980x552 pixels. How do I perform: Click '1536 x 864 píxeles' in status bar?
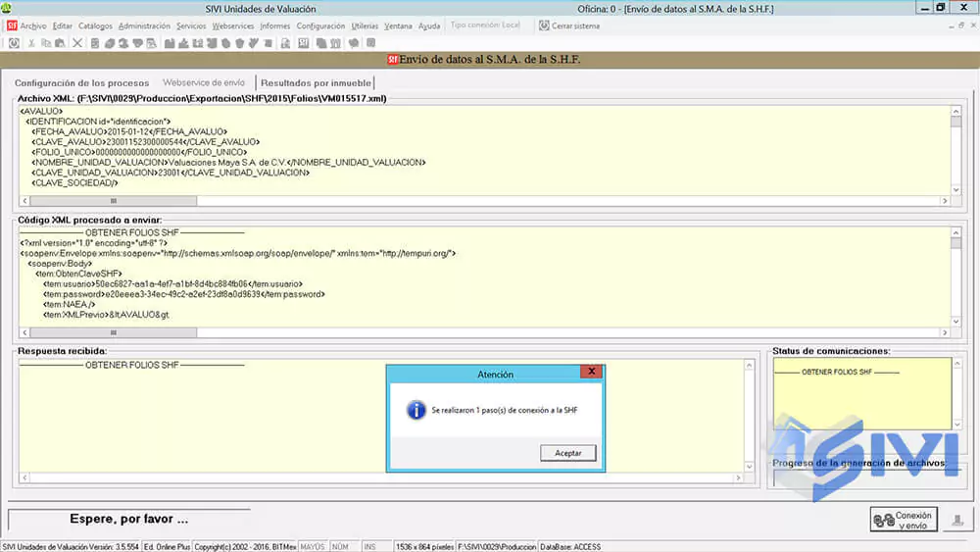(x=424, y=547)
